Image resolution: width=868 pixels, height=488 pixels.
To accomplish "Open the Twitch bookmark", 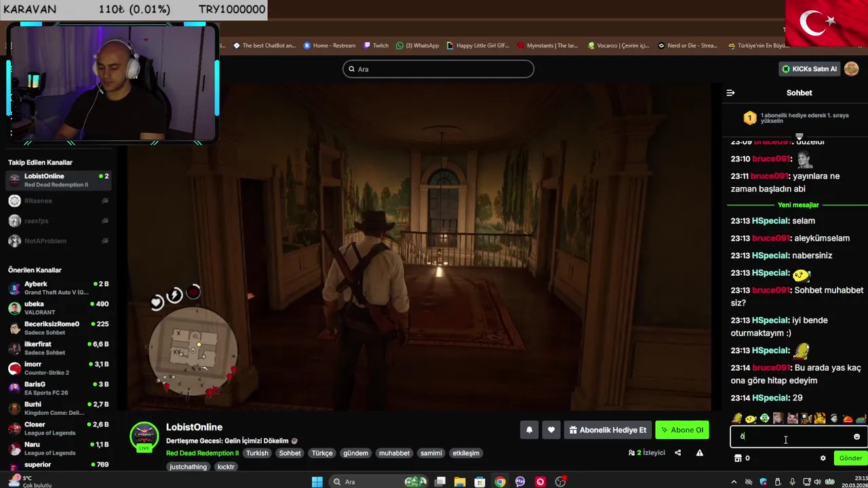I will 376,45.
